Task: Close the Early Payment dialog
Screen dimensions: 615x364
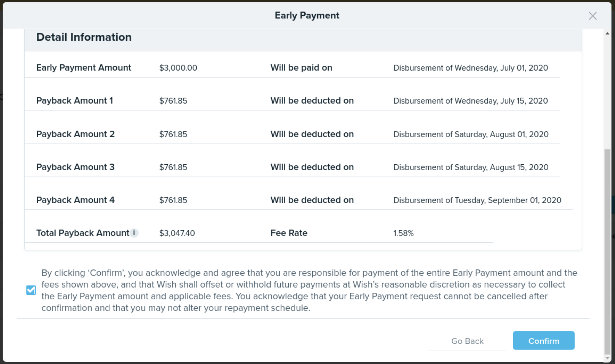Action: [592, 16]
